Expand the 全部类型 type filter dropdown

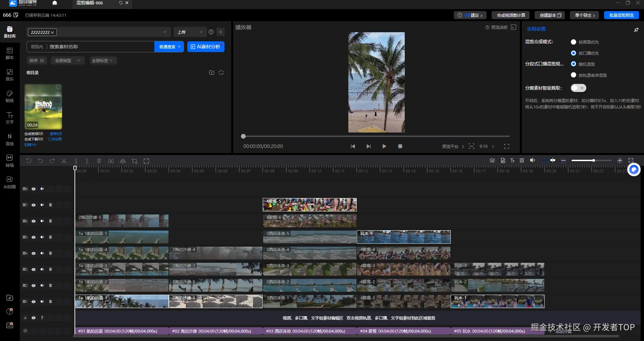tap(67, 60)
